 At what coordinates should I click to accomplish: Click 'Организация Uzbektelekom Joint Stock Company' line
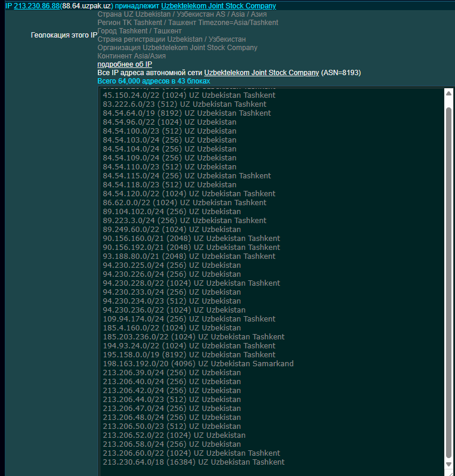(x=177, y=48)
